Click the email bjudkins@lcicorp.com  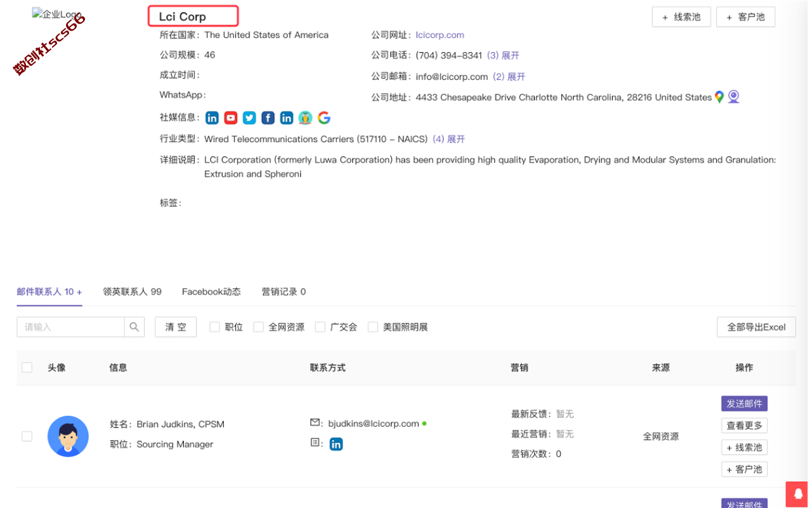click(x=374, y=424)
